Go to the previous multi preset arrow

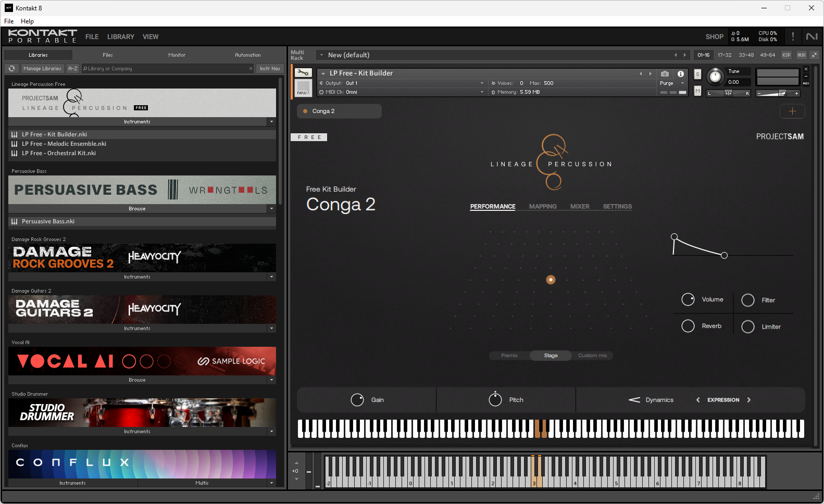(x=676, y=55)
